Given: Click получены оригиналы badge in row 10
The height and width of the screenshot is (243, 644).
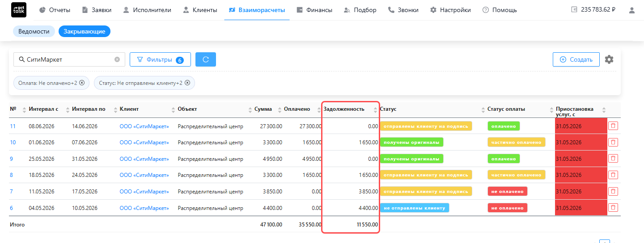Looking at the screenshot, I should 411,142.
